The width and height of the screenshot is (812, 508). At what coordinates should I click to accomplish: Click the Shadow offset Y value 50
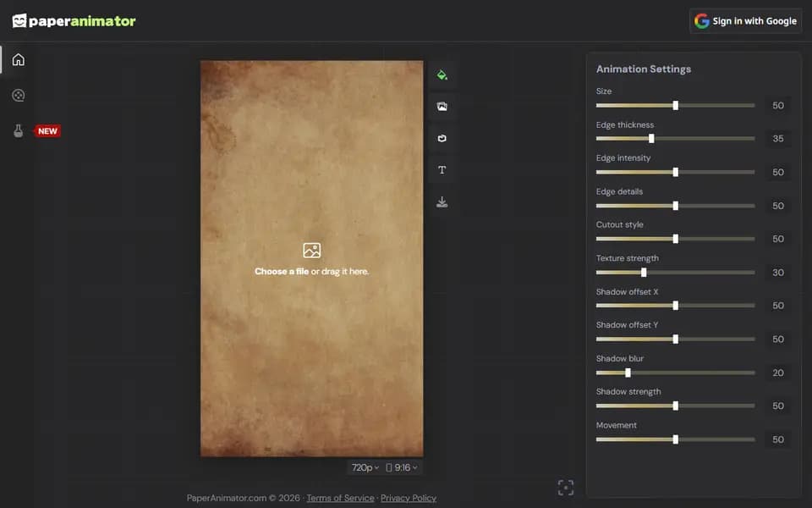[x=778, y=339]
